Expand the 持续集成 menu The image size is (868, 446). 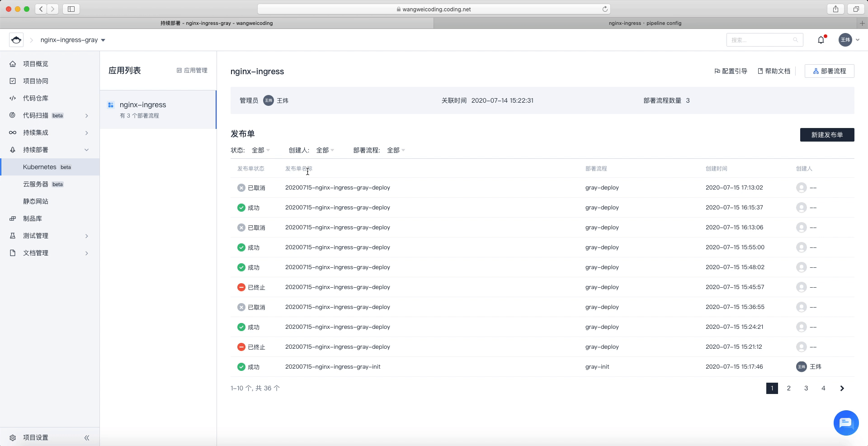click(50, 133)
